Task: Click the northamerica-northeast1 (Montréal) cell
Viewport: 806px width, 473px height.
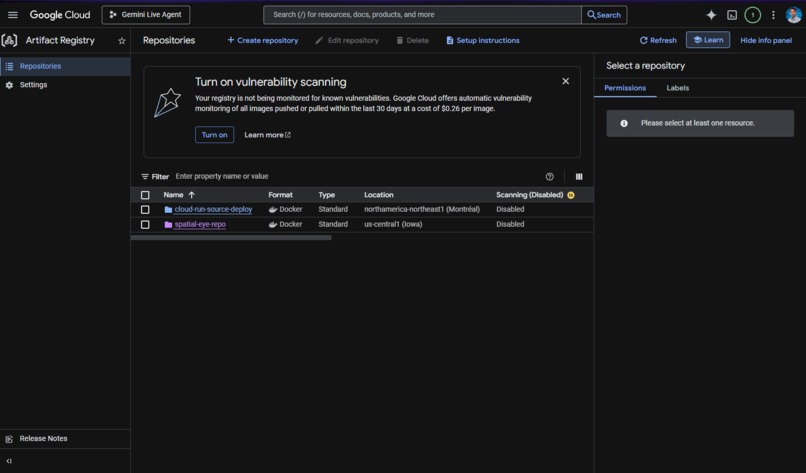Action: (x=422, y=209)
